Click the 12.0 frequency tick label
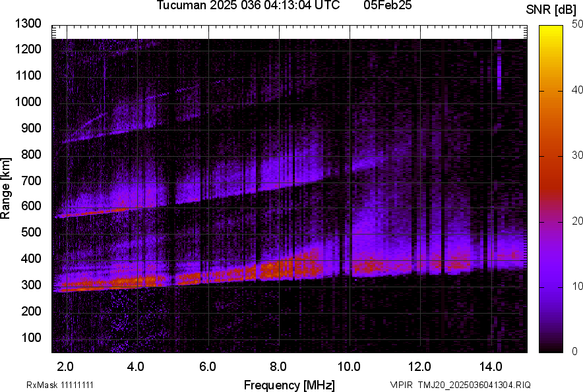The height and width of the screenshot is (392, 583). 420,367
